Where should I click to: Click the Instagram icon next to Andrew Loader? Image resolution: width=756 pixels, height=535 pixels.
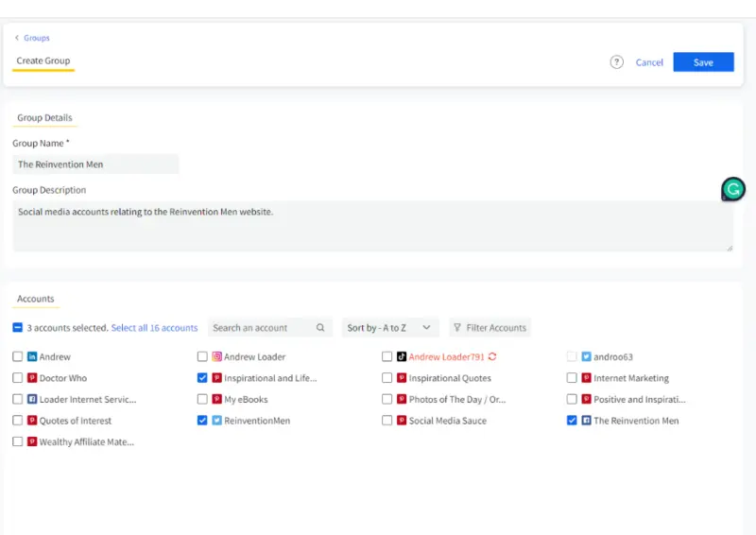click(x=216, y=357)
